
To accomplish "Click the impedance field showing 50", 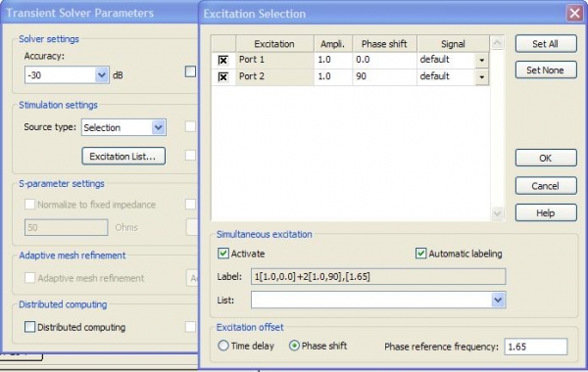I will [x=66, y=227].
